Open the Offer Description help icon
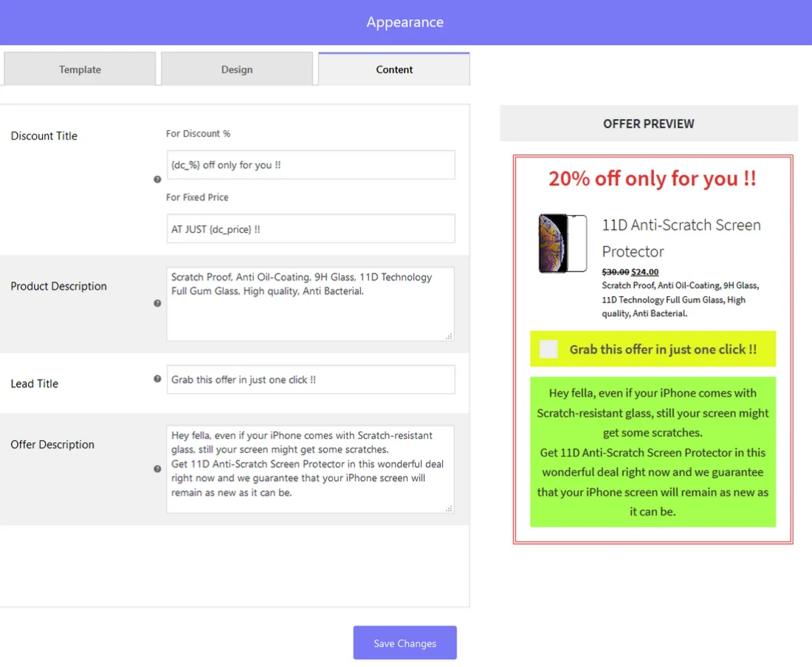Screen dimensions: 812x667 (x=157, y=468)
